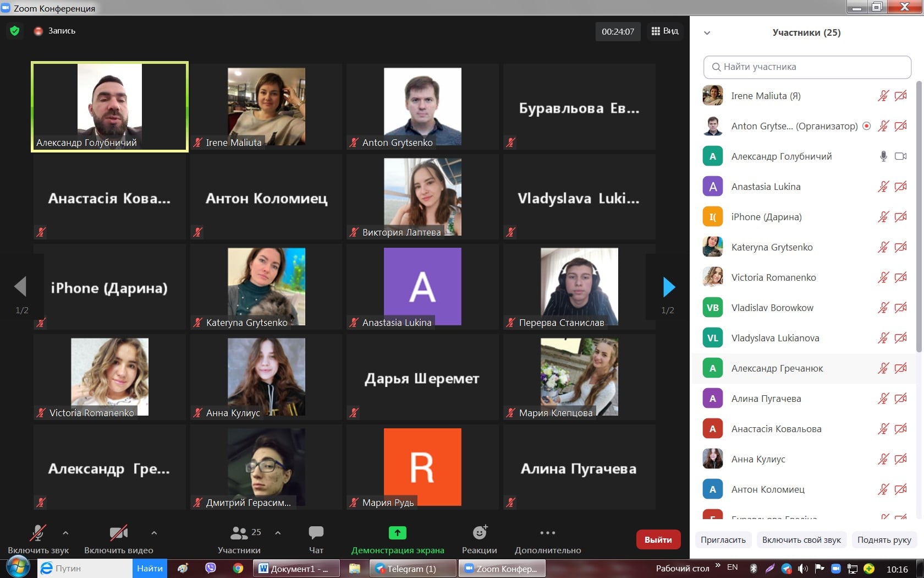
Task: Click VB avatar of Vladislav Borowkow
Action: 713,308
